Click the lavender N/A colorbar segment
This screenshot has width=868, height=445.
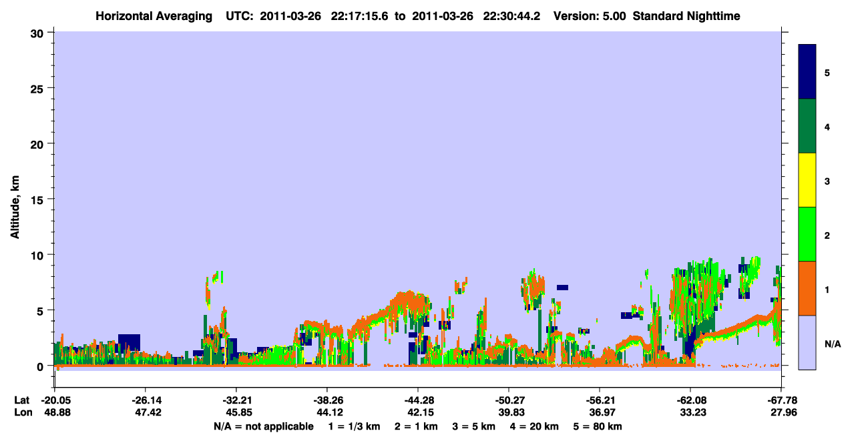coord(807,342)
